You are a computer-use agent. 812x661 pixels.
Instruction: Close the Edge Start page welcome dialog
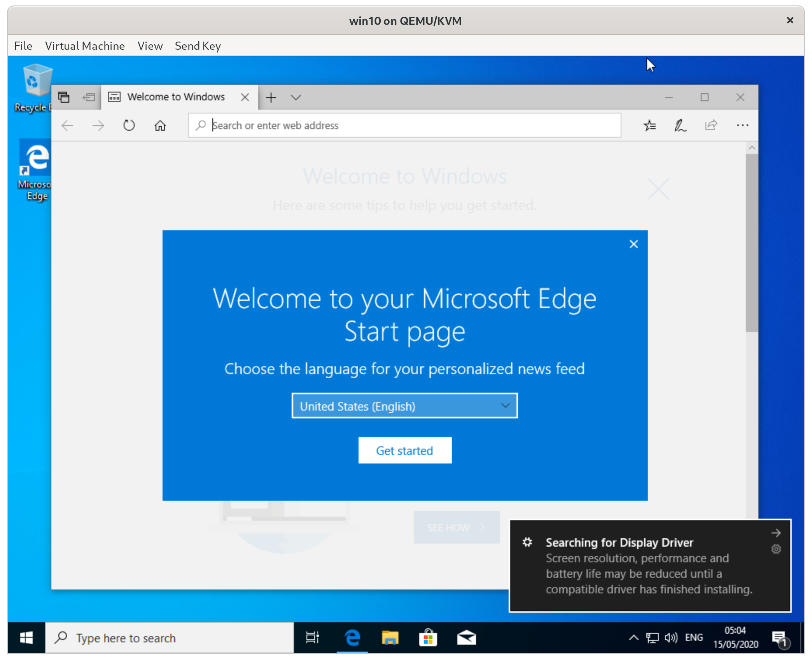[x=633, y=244]
